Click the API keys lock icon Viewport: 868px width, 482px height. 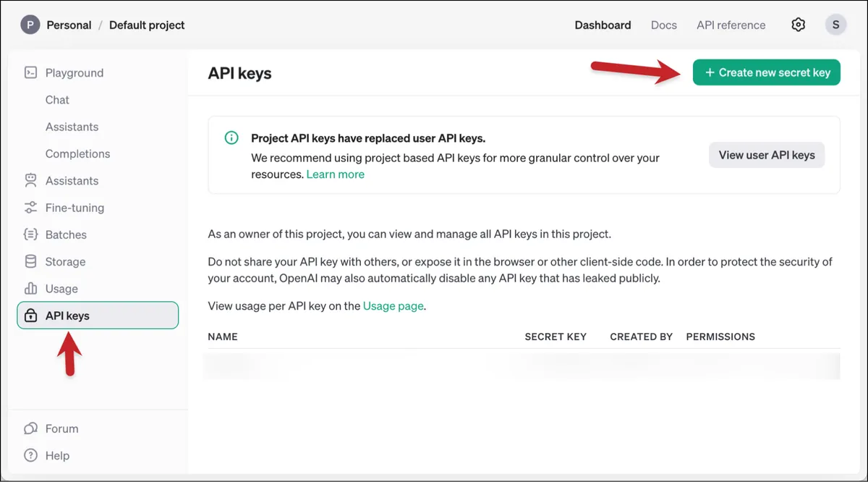[30, 316]
